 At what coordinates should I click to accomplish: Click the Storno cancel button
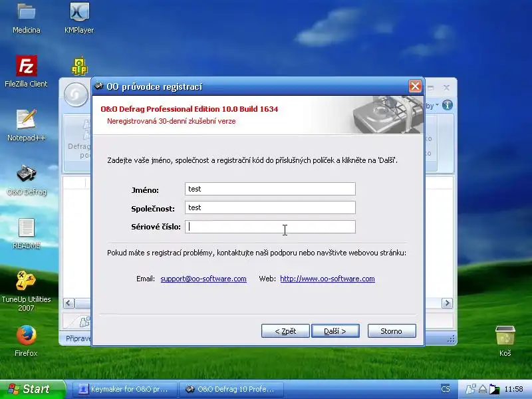(392, 331)
